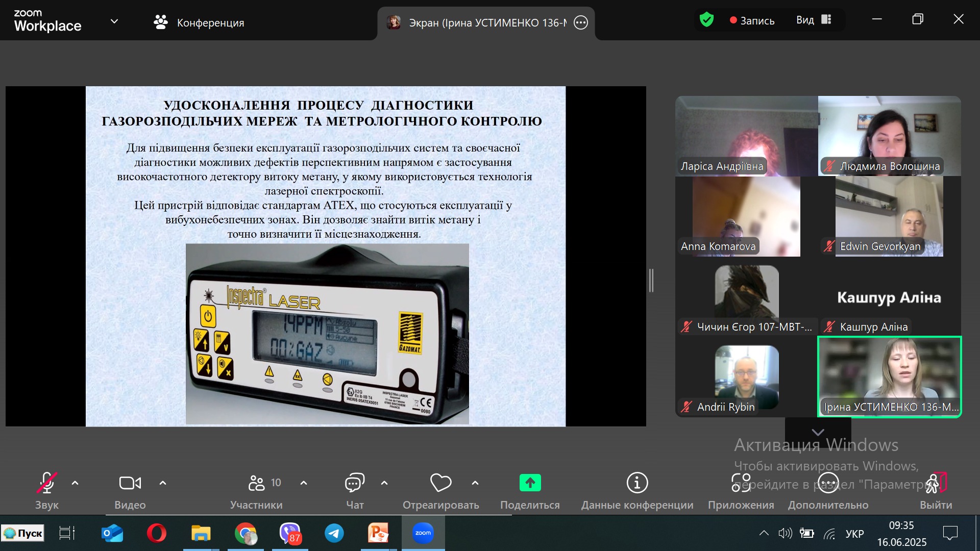Click muted mic icon beside Людмила Волошина
This screenshot has height=551, width=980.
tap(829, 166)
